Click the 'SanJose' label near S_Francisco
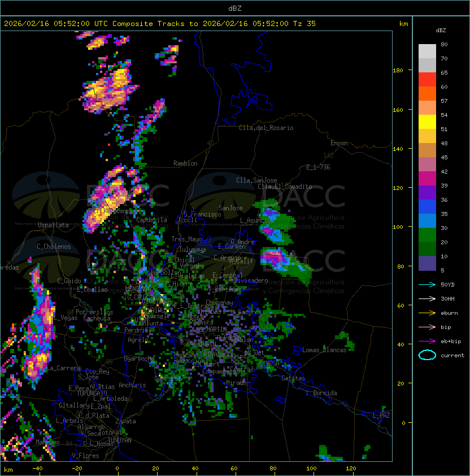 point(230,208)
